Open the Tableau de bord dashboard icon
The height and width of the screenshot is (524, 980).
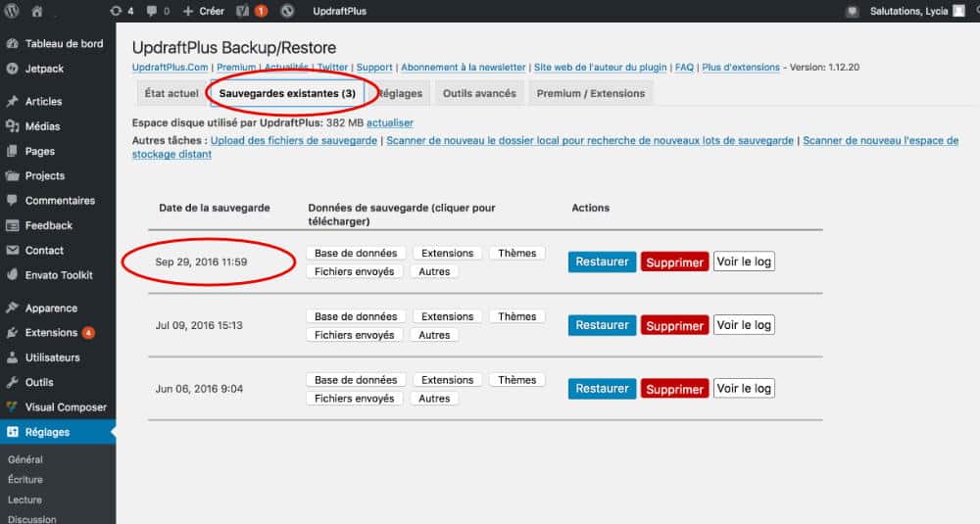(x=12, y=44)
